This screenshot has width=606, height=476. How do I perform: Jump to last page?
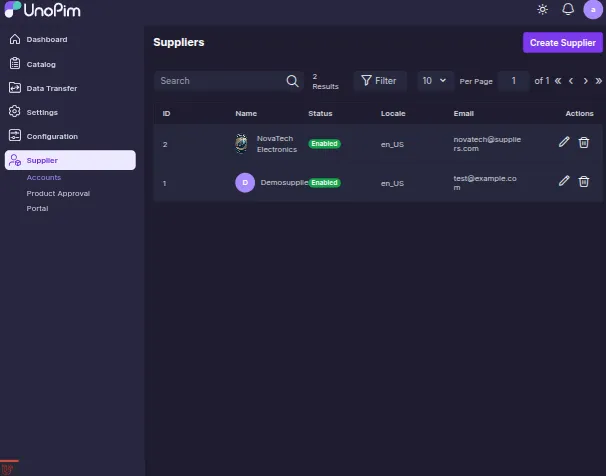(599, 81)
